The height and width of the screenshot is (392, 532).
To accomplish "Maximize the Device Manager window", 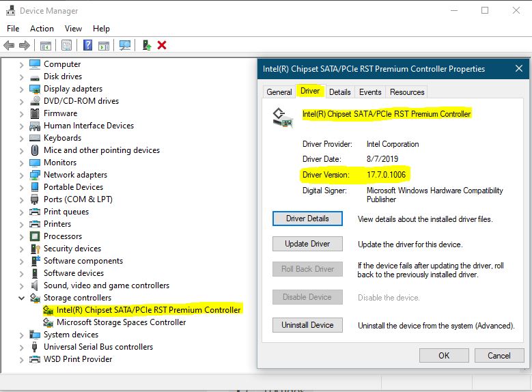I will [485, 10].
